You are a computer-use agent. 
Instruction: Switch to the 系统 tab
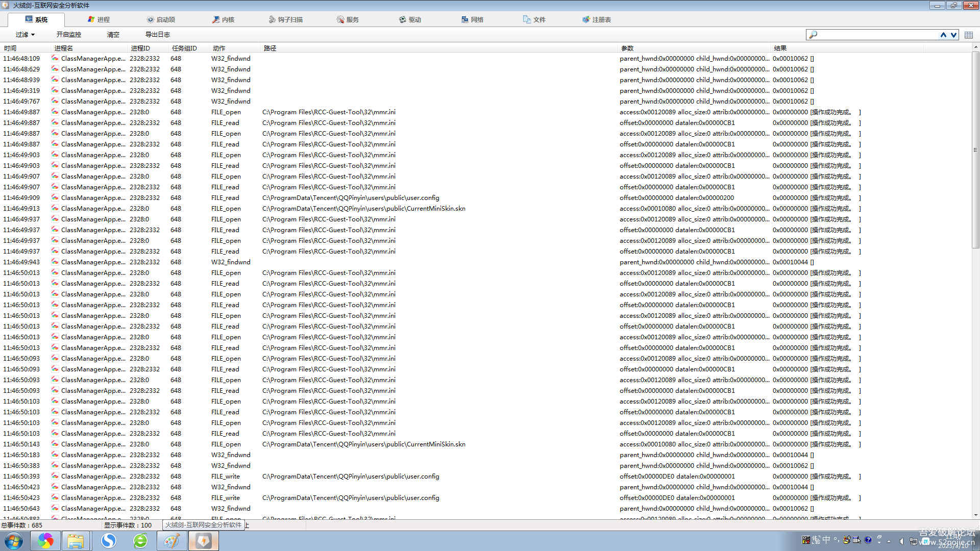pyautogui.click(x=36, y=19)
